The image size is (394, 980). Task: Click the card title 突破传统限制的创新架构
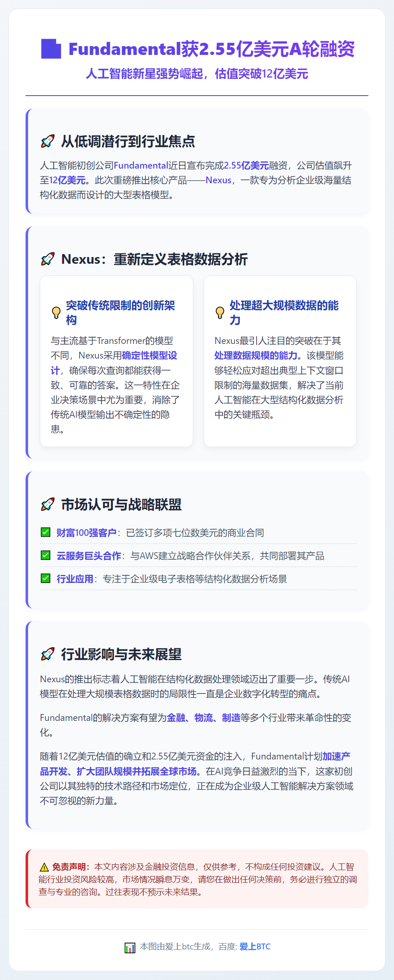[x=120, y=313]
